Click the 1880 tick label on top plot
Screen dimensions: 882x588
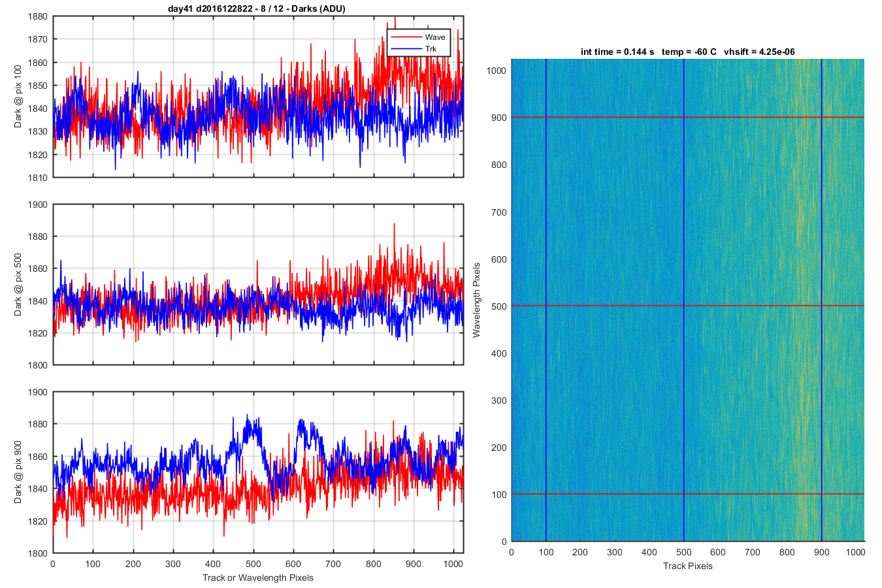pos(38,16)
